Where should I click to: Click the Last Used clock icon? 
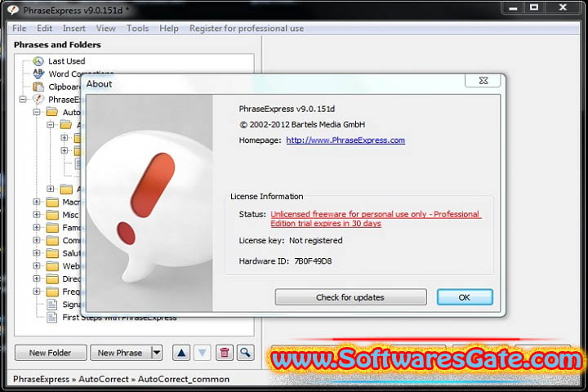click(x=38, y=60)
